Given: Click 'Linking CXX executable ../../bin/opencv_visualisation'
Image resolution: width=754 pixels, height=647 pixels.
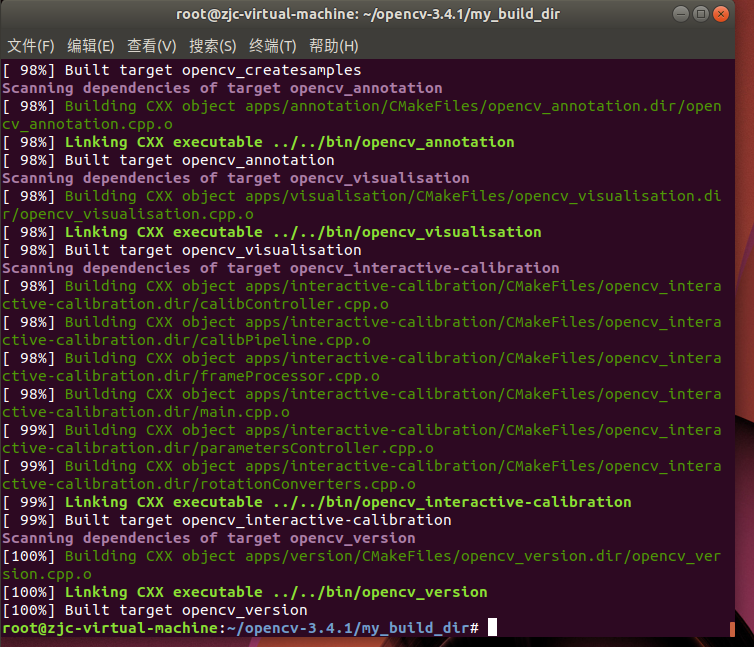Looking at the screenshot, I should click(303, 232).
